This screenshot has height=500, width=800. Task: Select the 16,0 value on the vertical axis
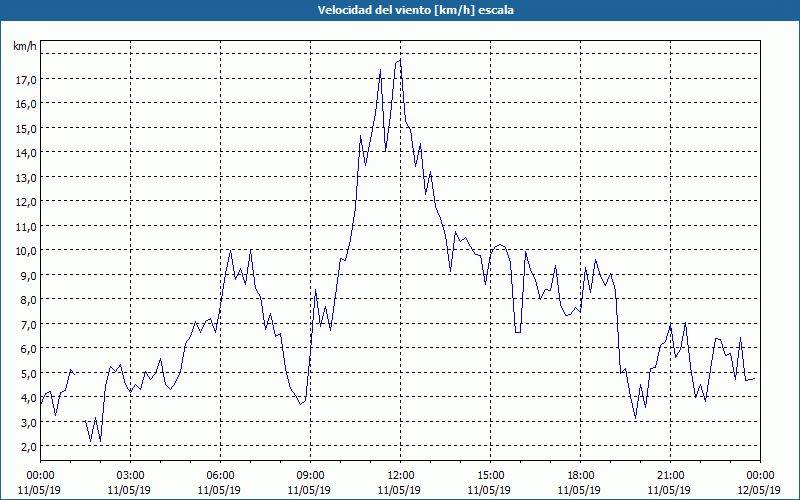(x=26, y=104)
